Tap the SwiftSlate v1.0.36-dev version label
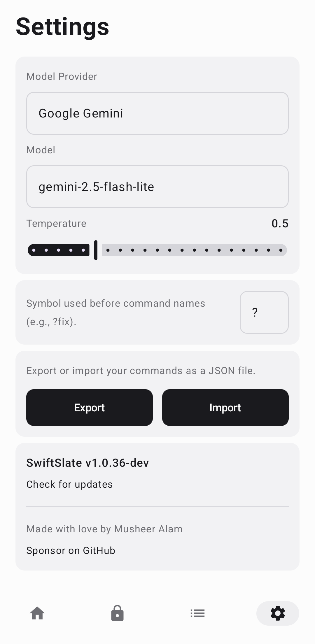315x644 pixels. [x=87, y=463]
